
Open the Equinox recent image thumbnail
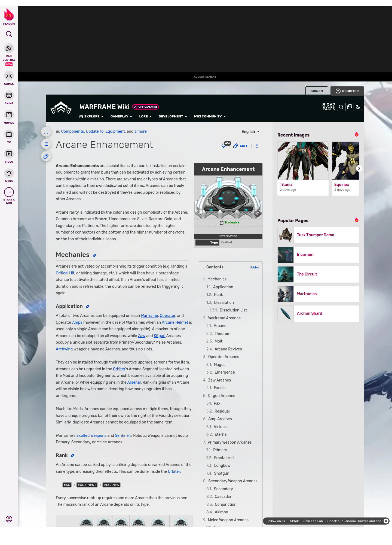(x=345, y=161)
